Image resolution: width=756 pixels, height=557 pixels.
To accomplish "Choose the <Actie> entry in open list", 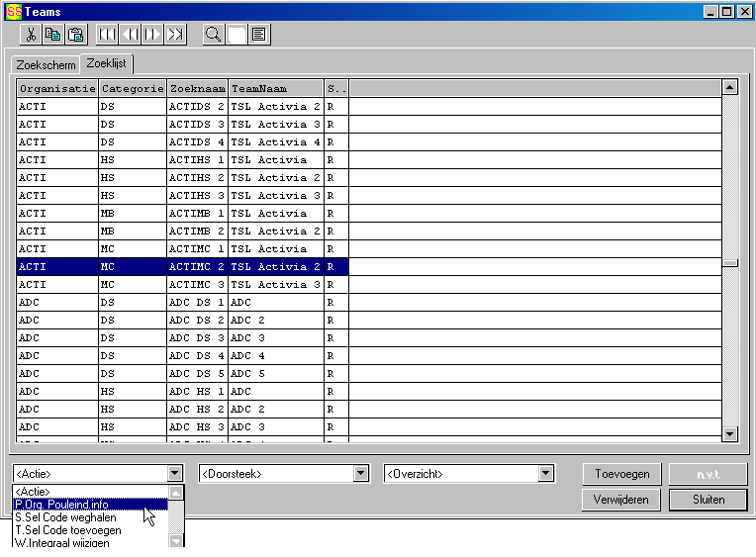I will pos(90,492).
